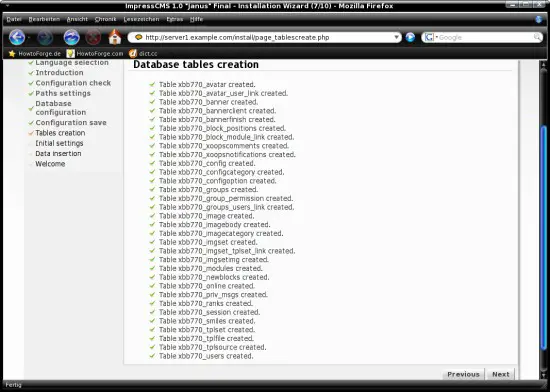Screen dimensions: 550x392
Task: Click the HowtoForge.de bookmark star icon
Action: [12, 54]
